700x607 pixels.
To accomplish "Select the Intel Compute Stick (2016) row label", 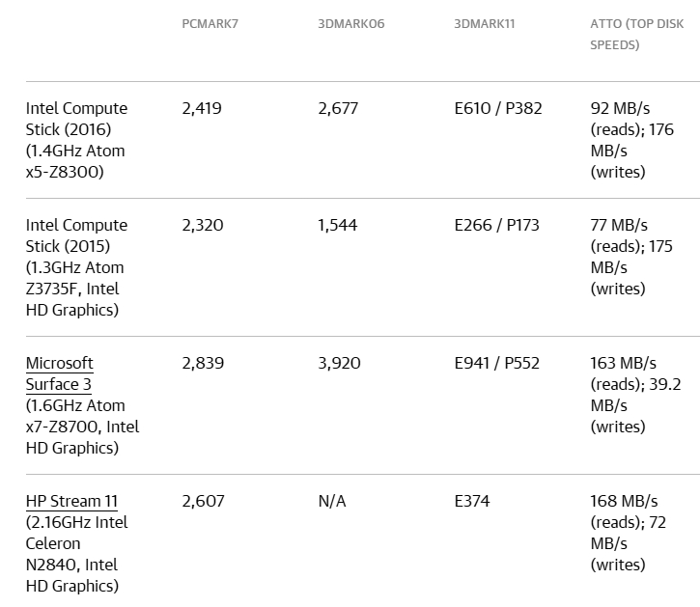I will [76, 140].
